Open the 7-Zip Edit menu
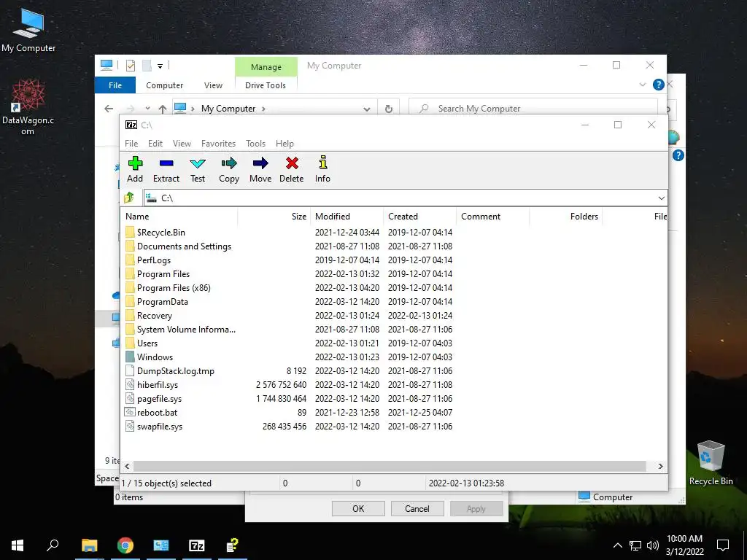Screen dimensions: 747x560 click(155, 144)
